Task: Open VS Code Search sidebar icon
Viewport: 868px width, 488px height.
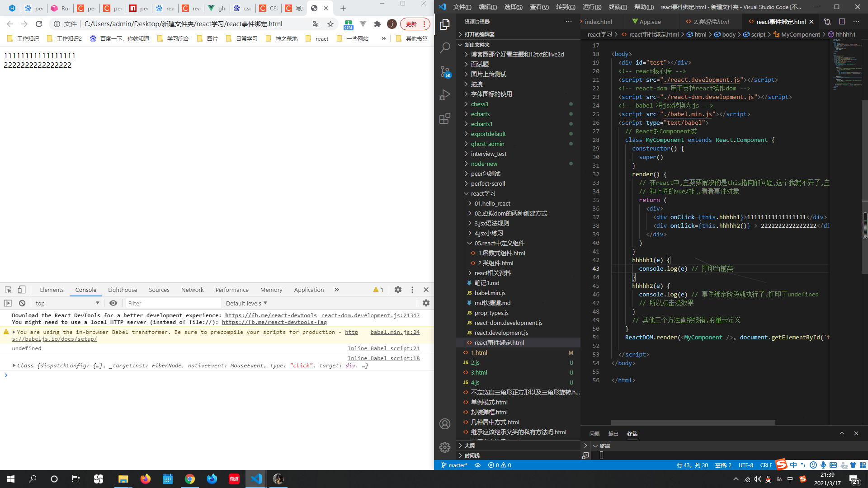Action: point(445,47)
